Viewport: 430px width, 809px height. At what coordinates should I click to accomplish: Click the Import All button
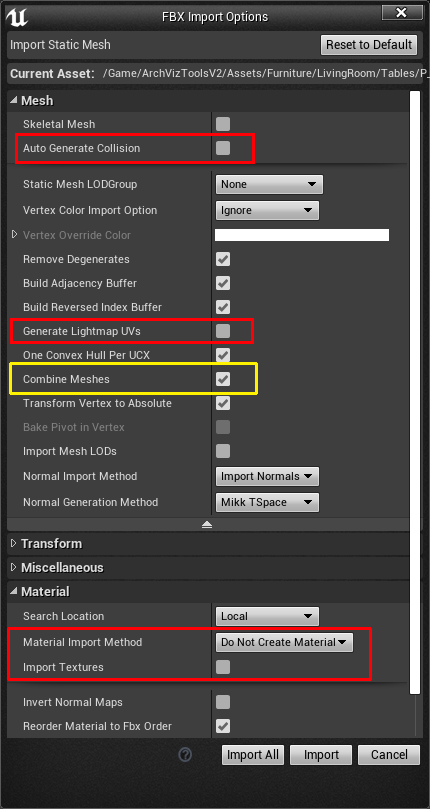(x=253, y=755)
